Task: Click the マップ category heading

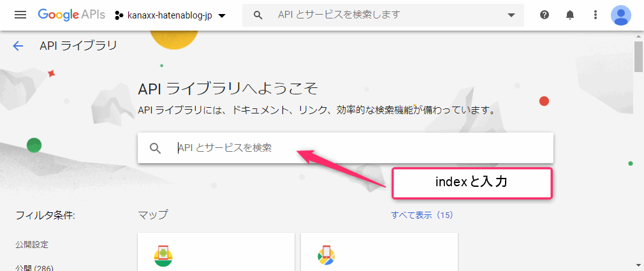Action: coord(153,215)
